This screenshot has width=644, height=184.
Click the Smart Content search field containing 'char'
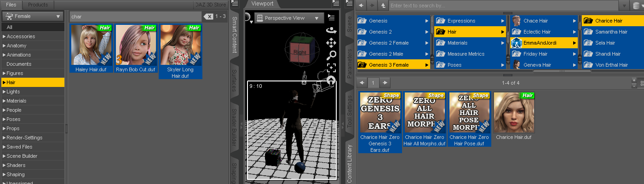coord(136,17)
